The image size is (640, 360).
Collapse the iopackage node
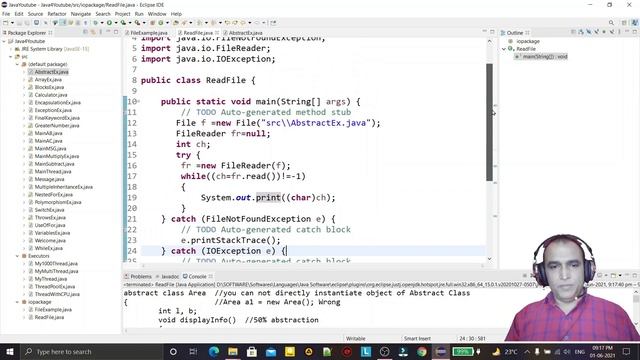coord(18,302)
